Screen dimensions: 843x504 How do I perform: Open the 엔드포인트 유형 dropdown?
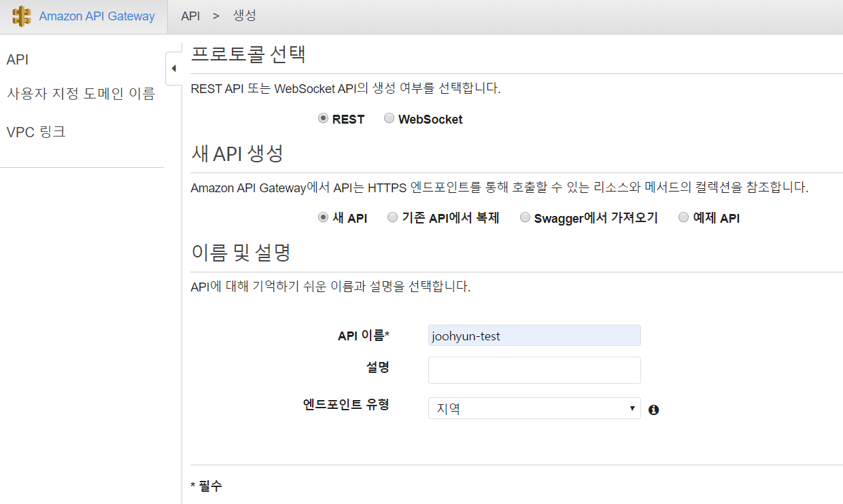[534, 408]
